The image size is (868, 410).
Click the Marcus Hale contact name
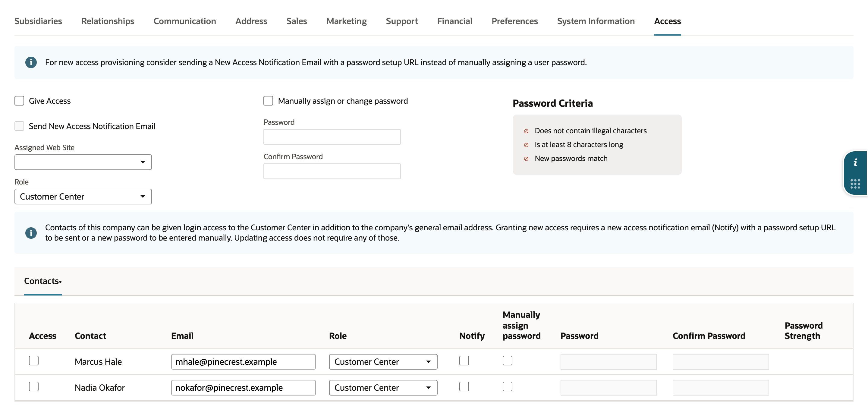98,362
